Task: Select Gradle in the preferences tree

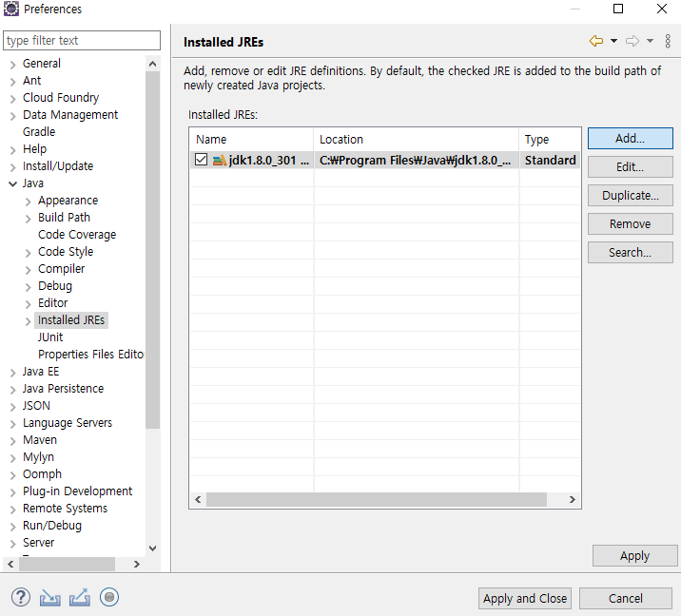Action: click(x=39, y=131)
